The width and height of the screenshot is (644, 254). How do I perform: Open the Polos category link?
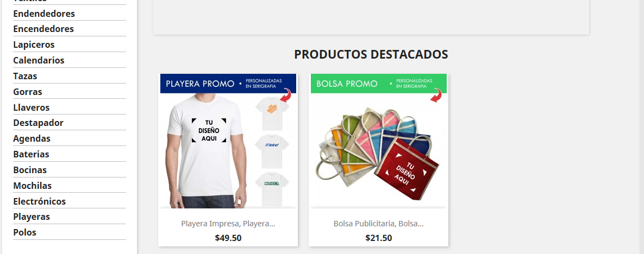click(24, 232)
